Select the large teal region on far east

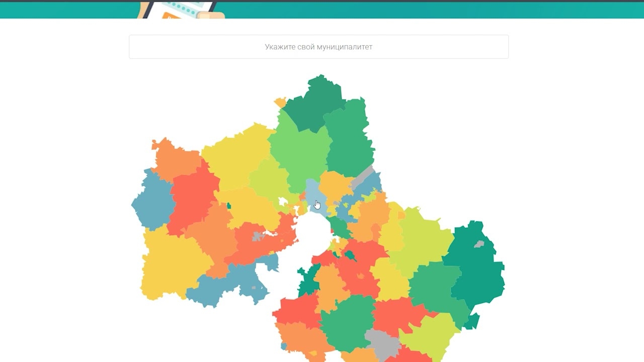coord(475,266)
